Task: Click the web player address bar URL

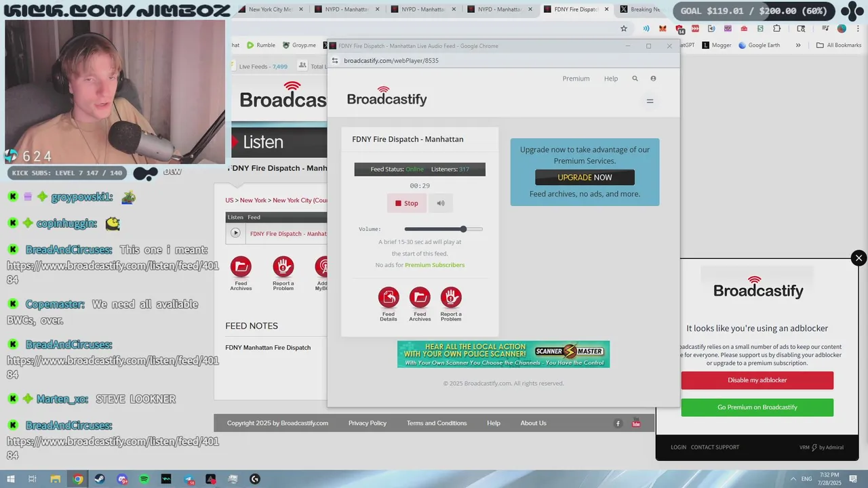Action: pyautogui.click(x=391, y=60)
